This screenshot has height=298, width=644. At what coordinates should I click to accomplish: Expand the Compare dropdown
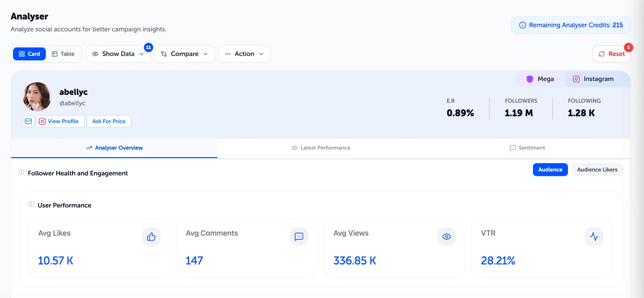point(184,54)
